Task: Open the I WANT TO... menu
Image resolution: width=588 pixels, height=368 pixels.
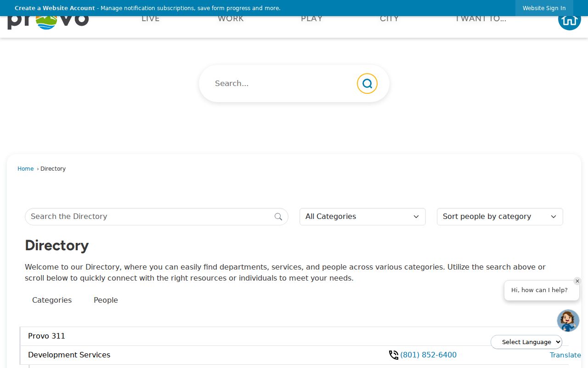Action: [x=481, y=19]
